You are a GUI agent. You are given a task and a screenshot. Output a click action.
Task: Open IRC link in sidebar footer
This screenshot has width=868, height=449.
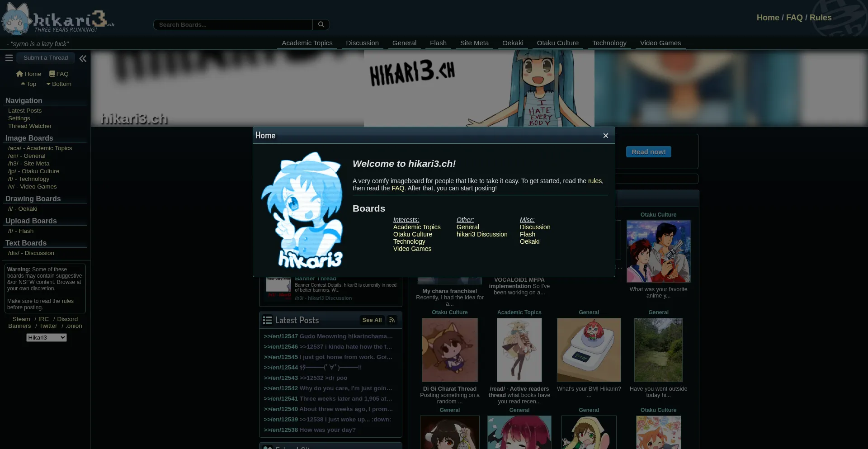[x=43, y=319]
